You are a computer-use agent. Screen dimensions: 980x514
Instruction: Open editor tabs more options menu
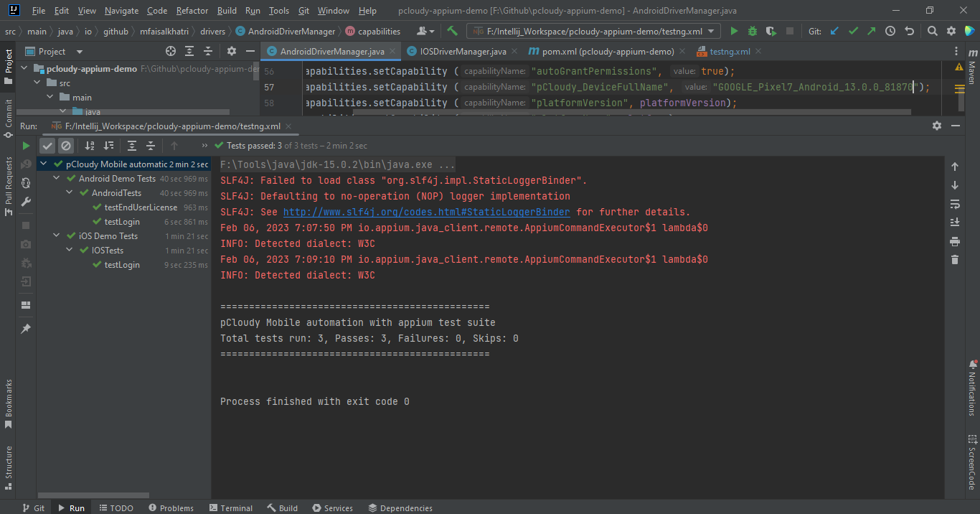tap(956, 52)
